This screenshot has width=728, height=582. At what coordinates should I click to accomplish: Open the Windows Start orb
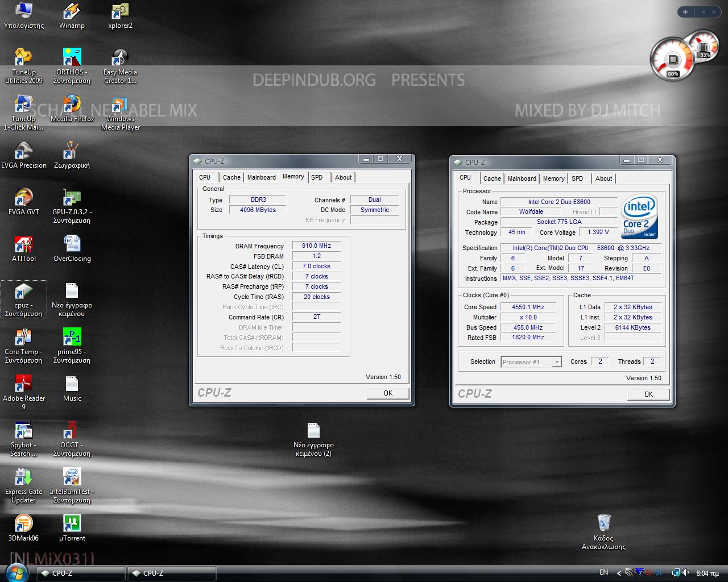coord(16,572)
